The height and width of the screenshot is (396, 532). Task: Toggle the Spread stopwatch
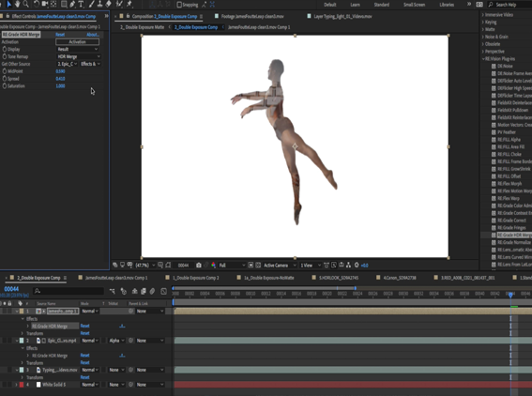pyautogui.click(x=5, y=79)
